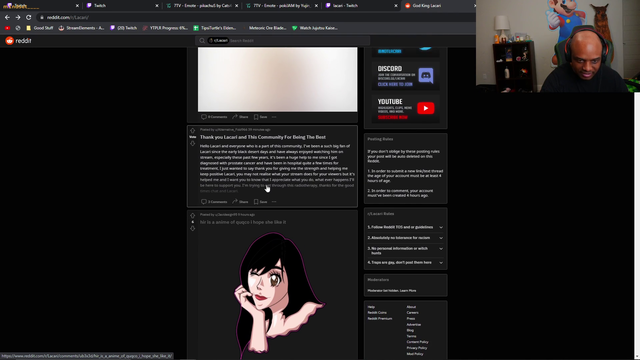Open the Privacy Policy footer link
Image resolution: width=640 pixels, height=360 pixels.
pyautogui.click(x=417, y=348)
